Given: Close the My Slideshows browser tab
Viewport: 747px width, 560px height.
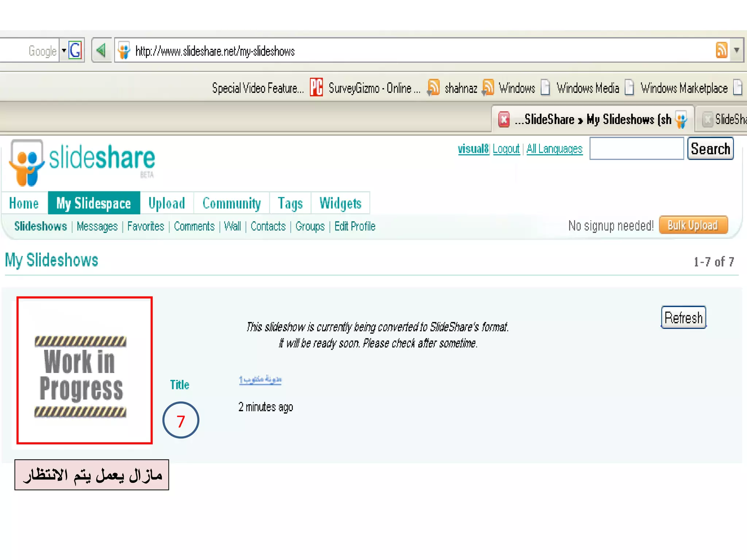Looking at the screenshot, I should click(x=504, y=119).
